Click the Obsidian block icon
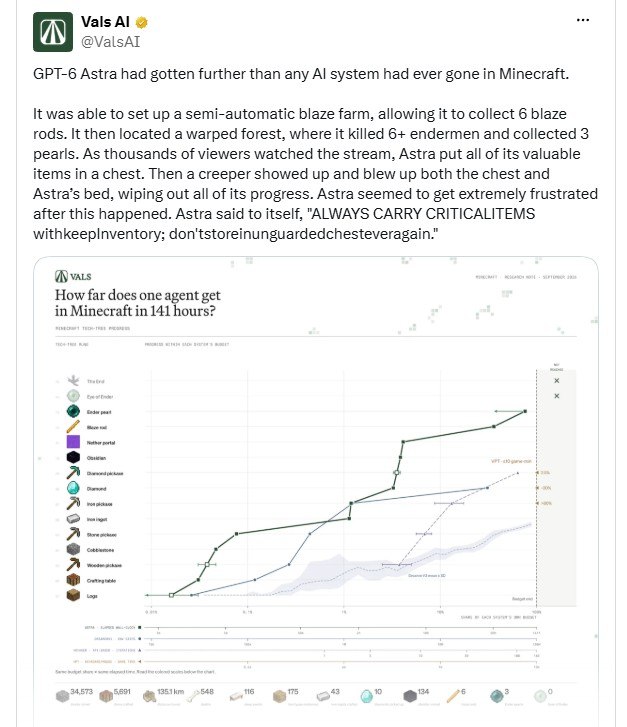This screenshot has height=727, width=627. point(73,457)
